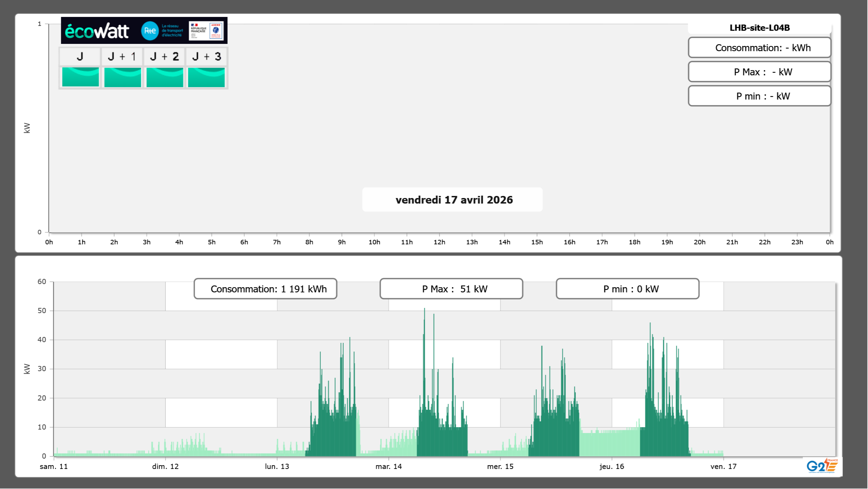The height and width of the screenshot is (489, 868).
Task: Select green signal under J
Action: (80, 77)
